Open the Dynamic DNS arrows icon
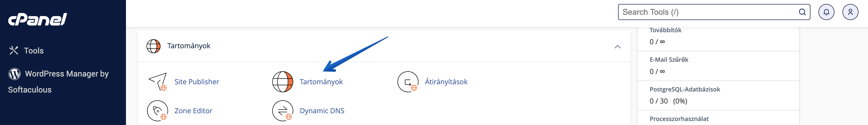 click(283, 110)
